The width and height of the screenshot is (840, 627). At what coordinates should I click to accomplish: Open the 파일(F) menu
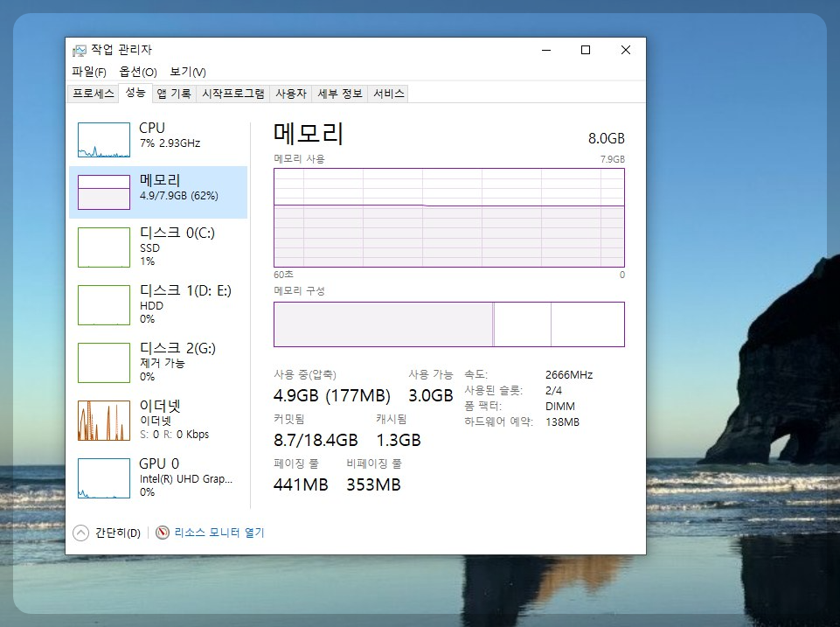coord(89,72)
